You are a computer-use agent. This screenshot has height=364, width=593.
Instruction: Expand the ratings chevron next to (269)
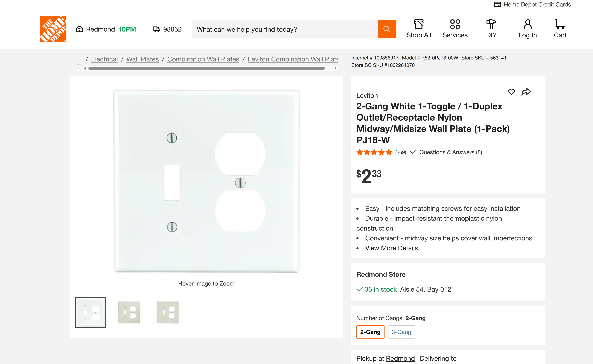click(413, 152)
